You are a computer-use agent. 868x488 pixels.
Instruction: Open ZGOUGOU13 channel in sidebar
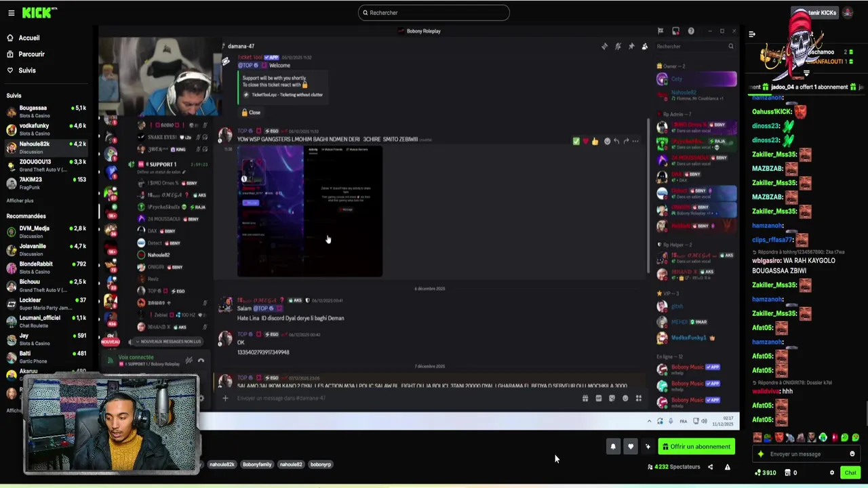46,165
